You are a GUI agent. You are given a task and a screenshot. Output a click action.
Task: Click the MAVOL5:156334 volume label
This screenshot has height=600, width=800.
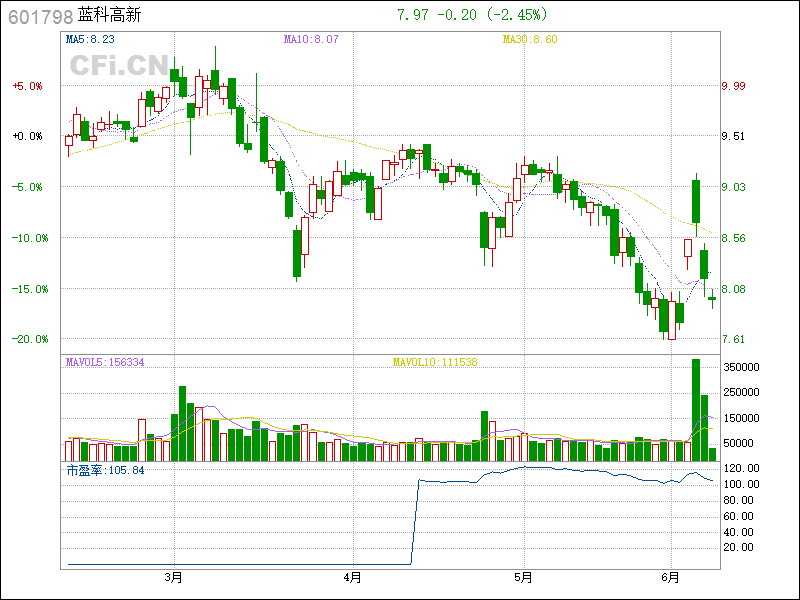(105, 362)
